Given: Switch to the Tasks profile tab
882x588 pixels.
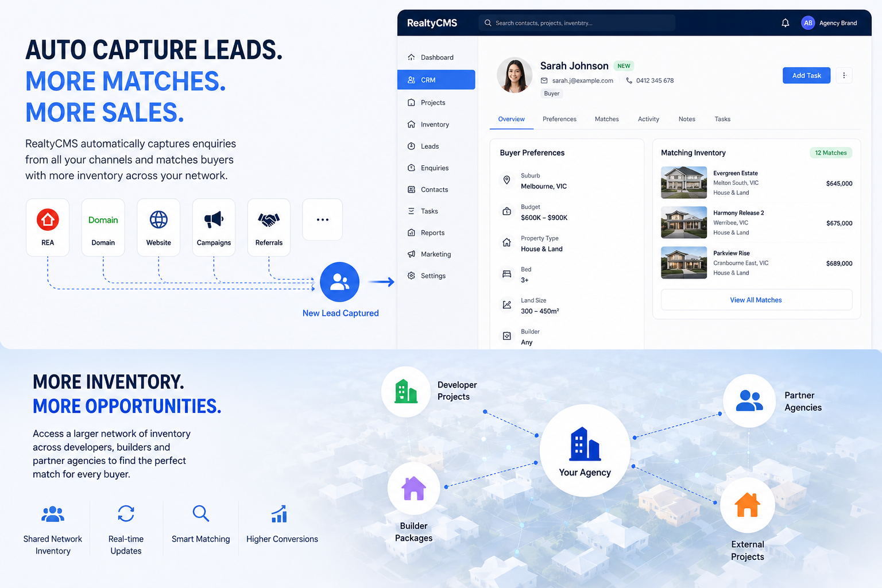Looking at the screenshot, I should pos(722,119).
